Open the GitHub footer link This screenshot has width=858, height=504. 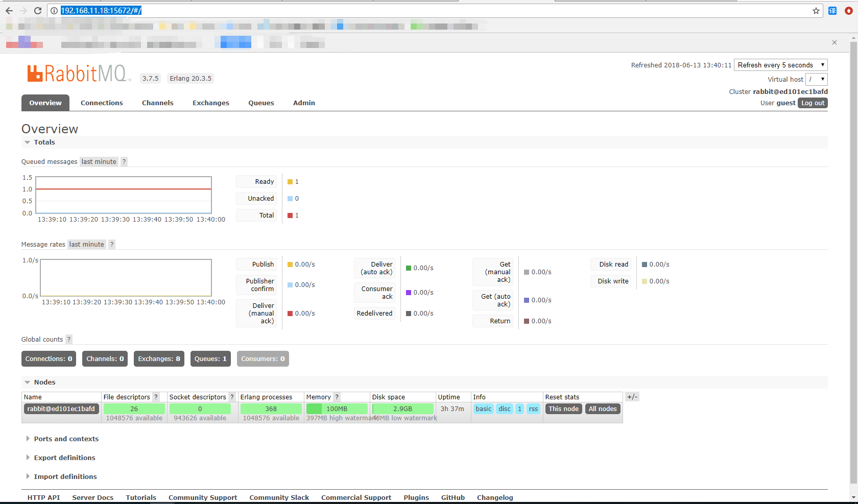453,498
